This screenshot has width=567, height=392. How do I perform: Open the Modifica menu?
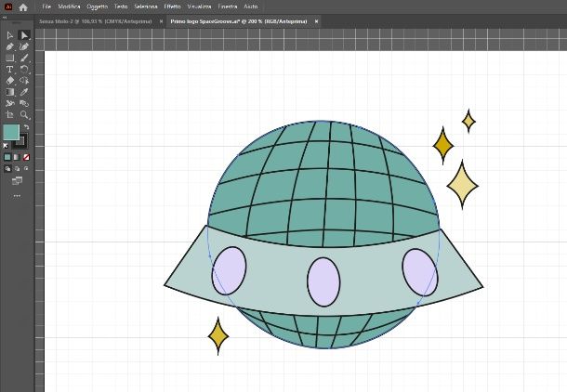pyautogui.click(x=69, y=7)
